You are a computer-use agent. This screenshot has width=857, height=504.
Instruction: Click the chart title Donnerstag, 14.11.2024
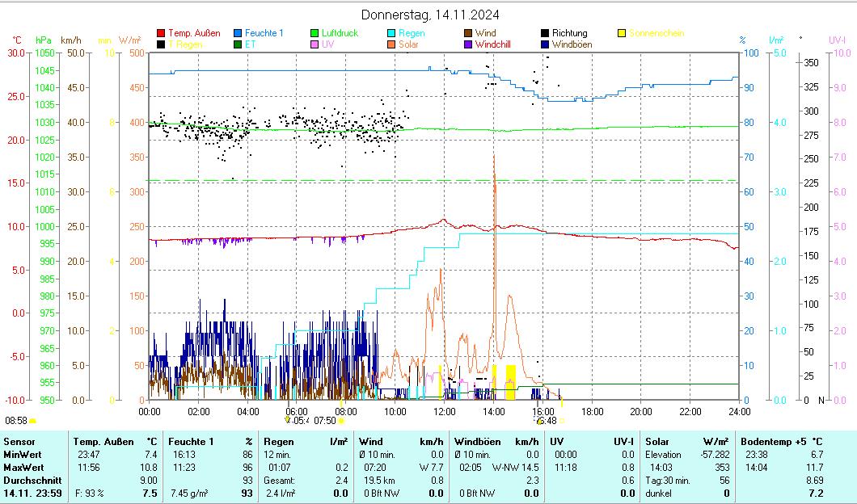pos(429,15)
